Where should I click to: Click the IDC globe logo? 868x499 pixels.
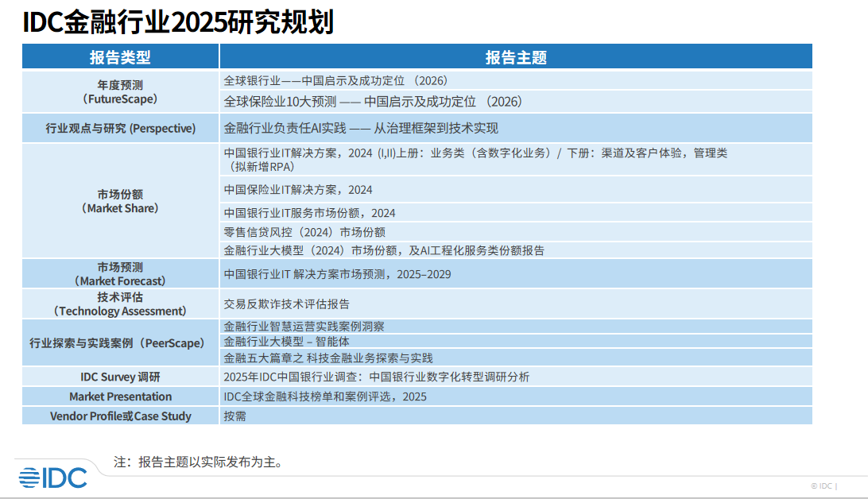pos(52,477)
